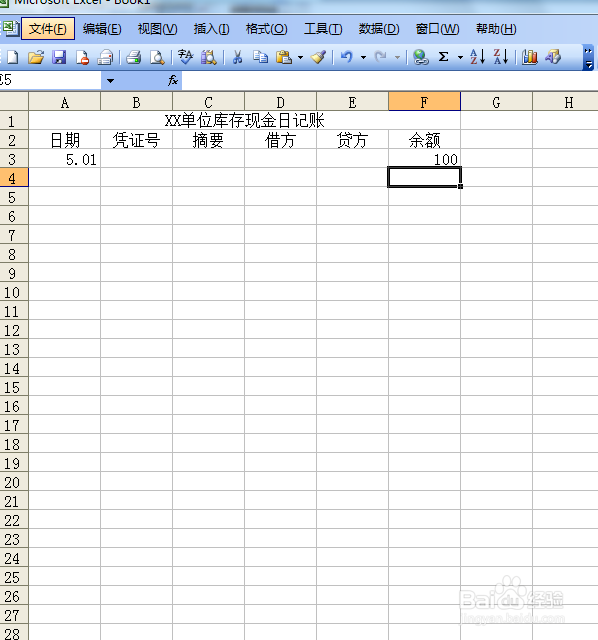Select the 贷方 header cell
This screenshot has width=598, height=640.
coord(352,140)
